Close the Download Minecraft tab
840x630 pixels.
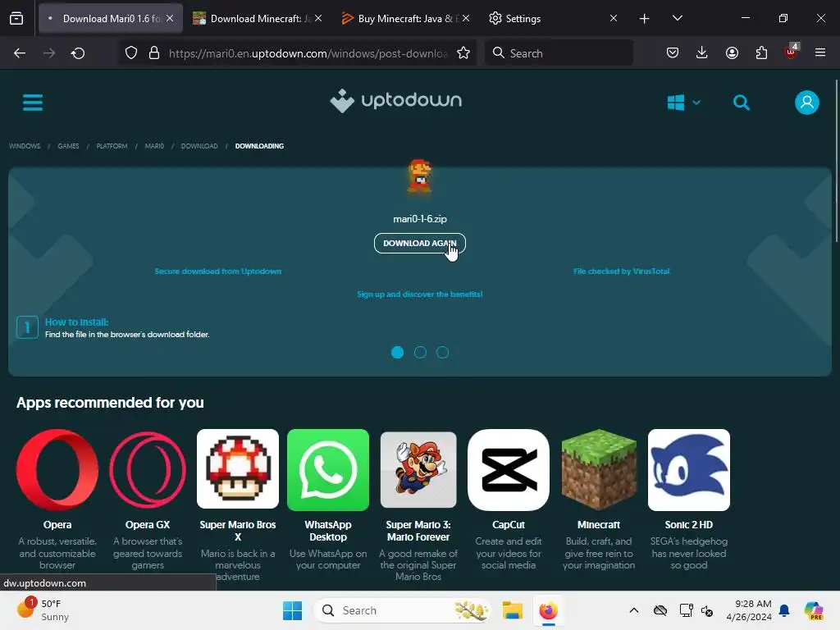[x=318, y=18]
